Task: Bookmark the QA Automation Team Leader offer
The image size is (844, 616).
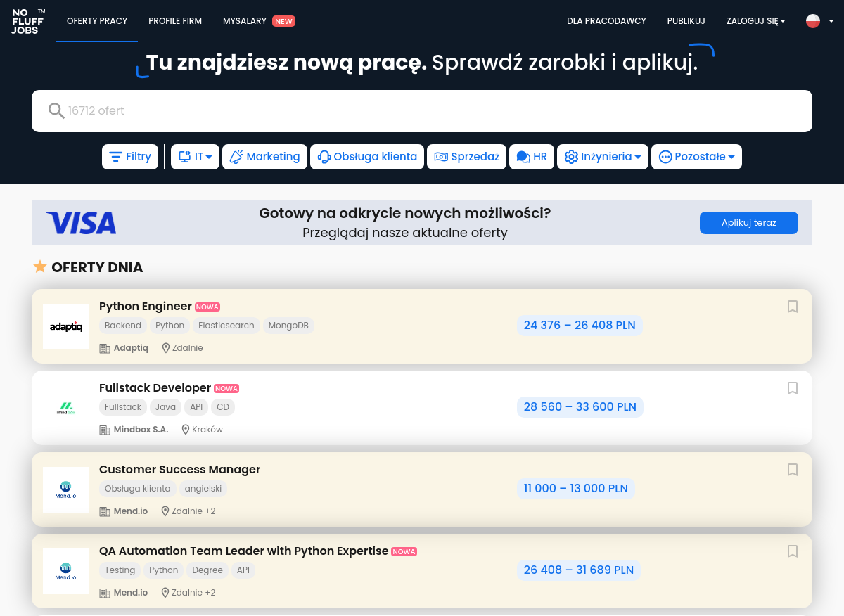Action: [x=793, y=551]
